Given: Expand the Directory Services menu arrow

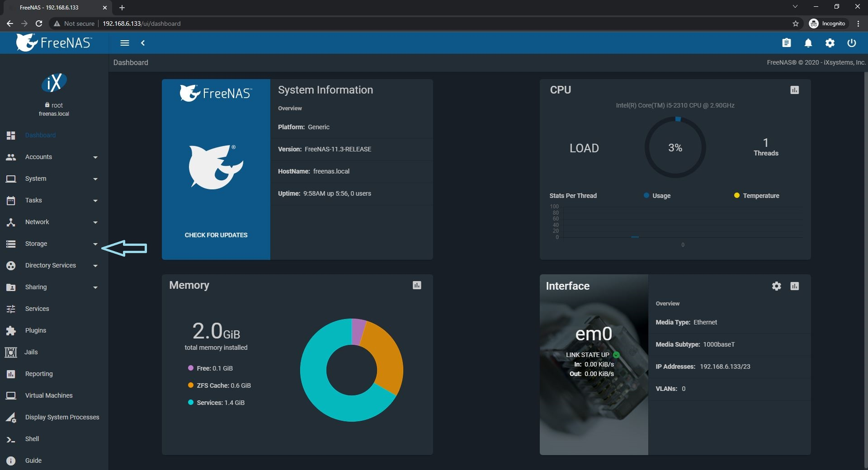Looking at the screenshot, I should [x=95, y=266].
